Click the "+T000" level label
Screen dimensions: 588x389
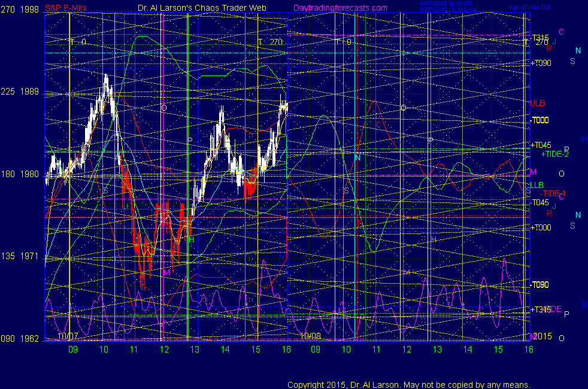(x=541, y=227)
